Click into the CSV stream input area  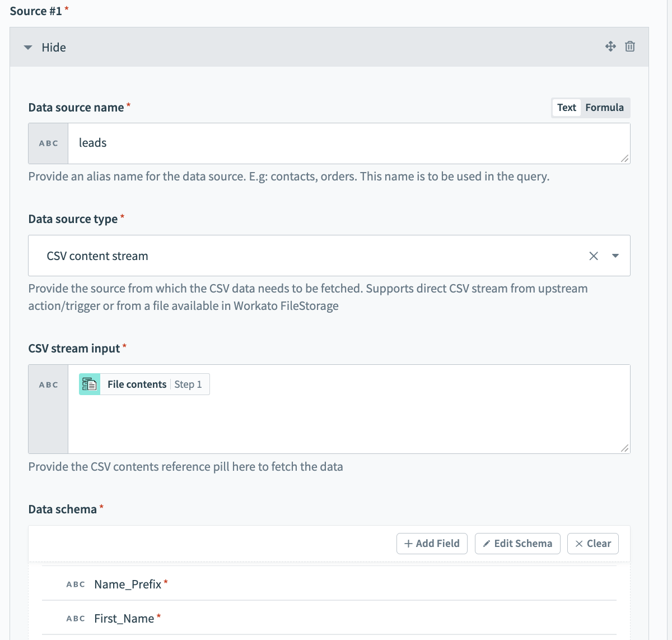[347, 420]
